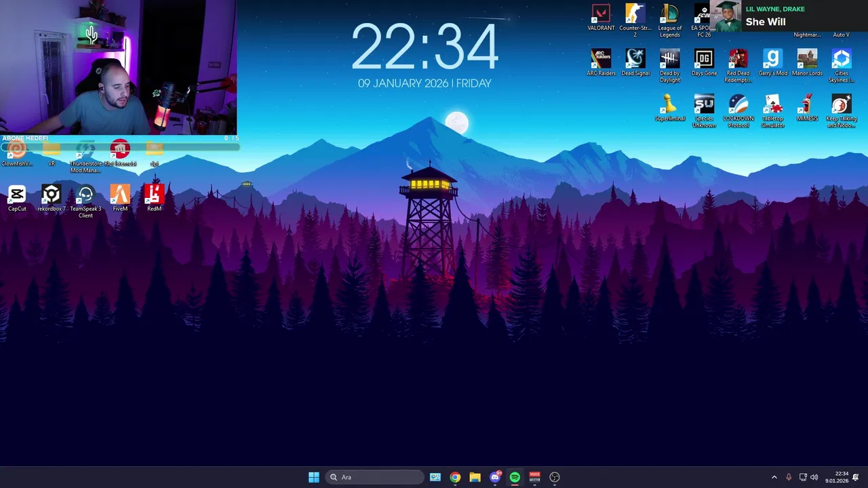Expand the hidden system tray icons chevron
868x488 pixels.
[x=774, y=477]
